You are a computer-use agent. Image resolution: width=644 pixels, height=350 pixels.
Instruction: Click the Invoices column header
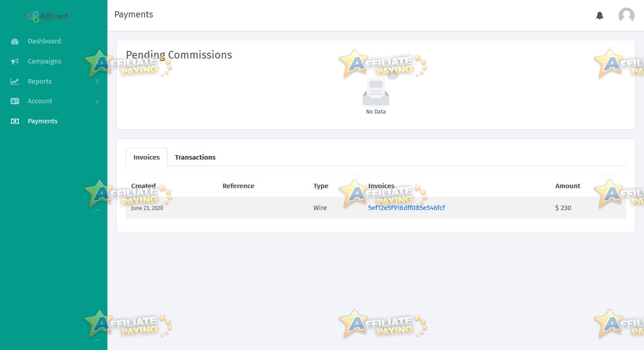click(x=381, y=186)
